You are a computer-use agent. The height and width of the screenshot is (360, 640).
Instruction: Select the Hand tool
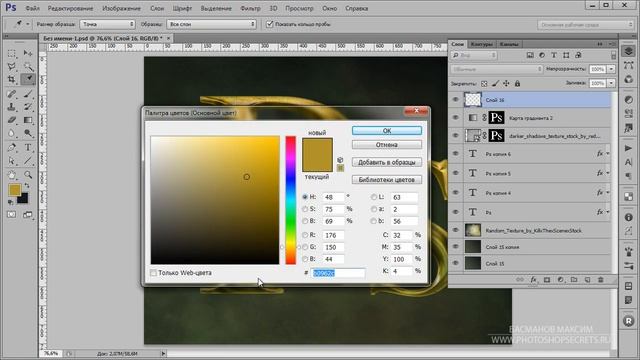coord(11,175)
